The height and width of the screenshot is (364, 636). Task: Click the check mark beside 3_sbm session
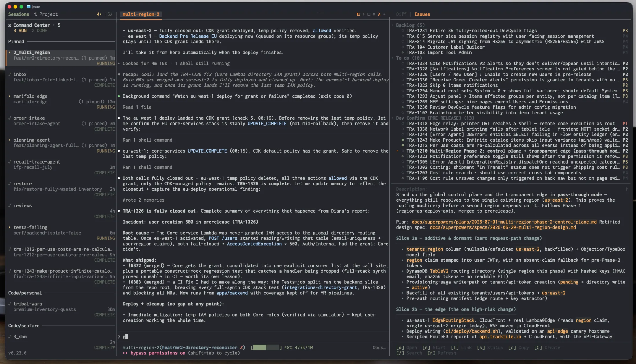(10, 337)
